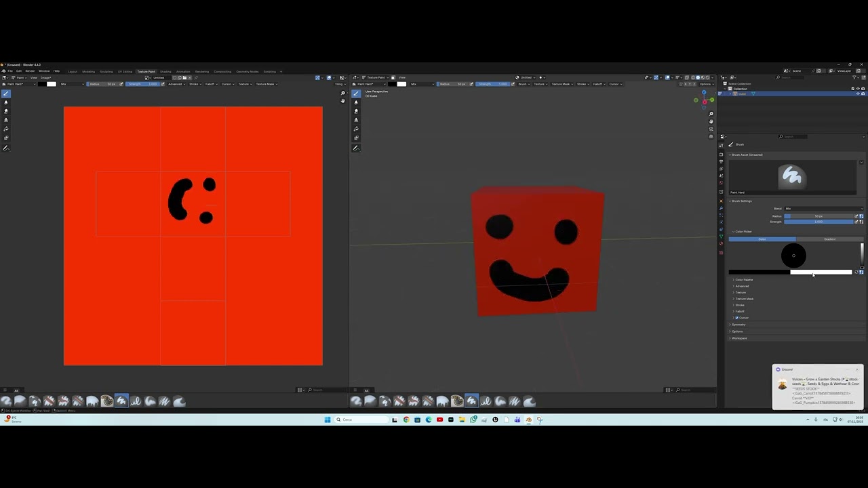Toggle strength pressure sensitivity in 3D viewport header
Image resolution: width=868 pixels, height=488 pixels.
[513, 84]
